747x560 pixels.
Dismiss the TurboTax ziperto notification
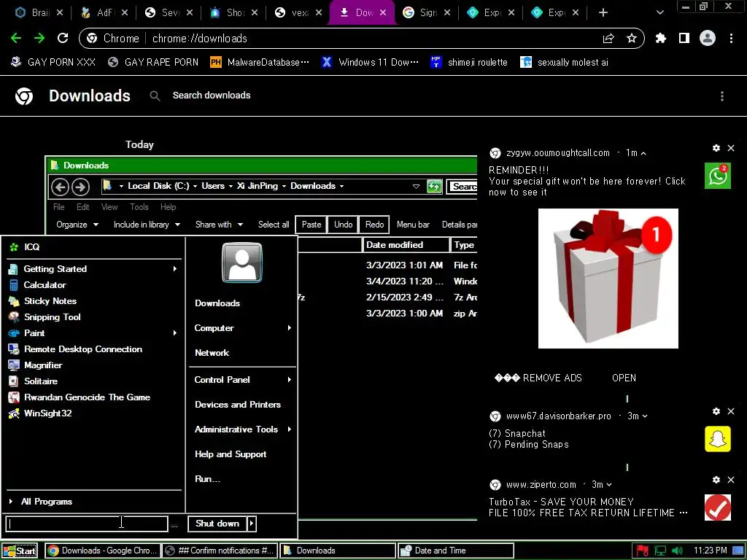tap(731, 480)
